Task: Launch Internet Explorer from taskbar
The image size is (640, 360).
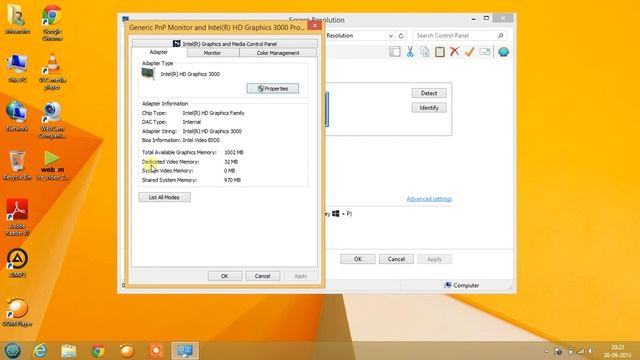Action: 40,351
